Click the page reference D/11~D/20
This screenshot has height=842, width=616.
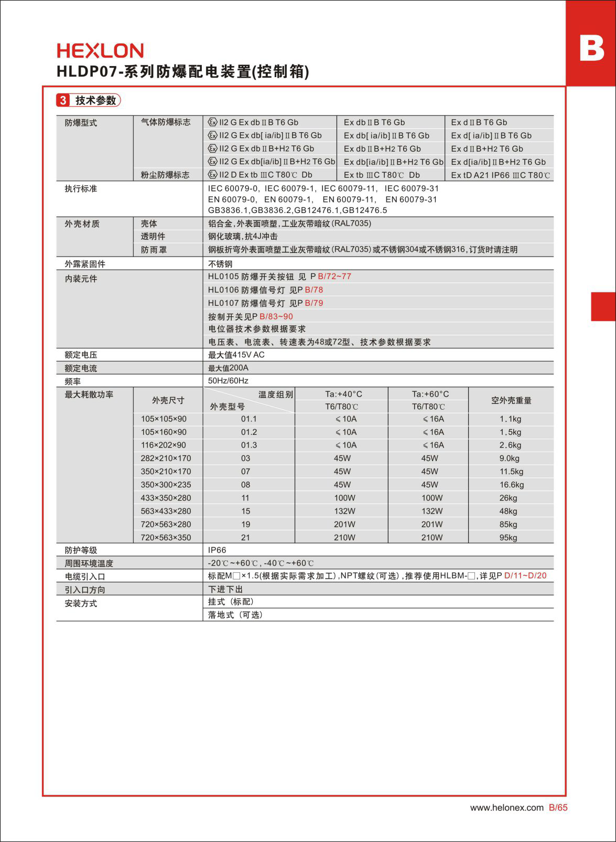tap(525, 576)
